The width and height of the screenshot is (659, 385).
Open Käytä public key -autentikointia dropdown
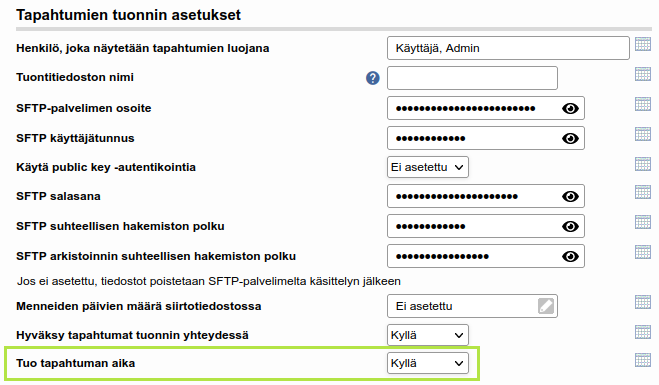(x=427, y=167)
